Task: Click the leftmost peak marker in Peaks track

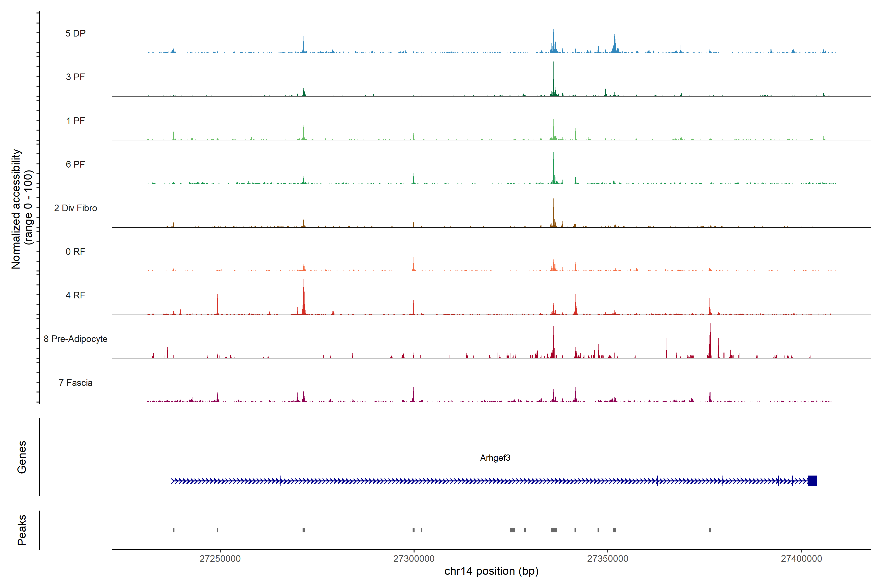Action: [x=174, y=530]
